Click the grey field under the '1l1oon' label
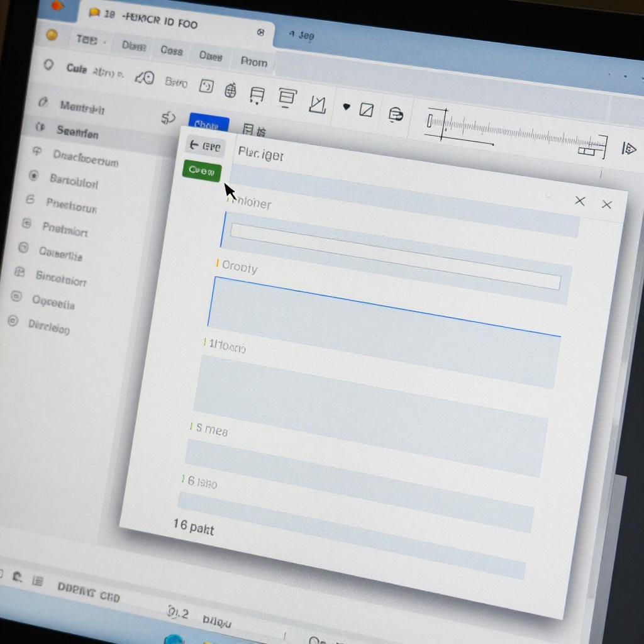This screenshot has width=644, height=644. click(x=370, y=416)
